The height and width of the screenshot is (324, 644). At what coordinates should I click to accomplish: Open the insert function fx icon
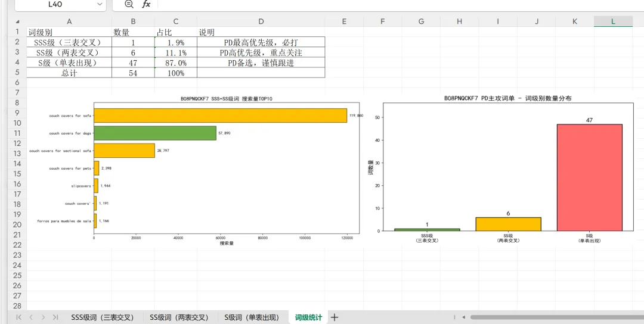click(x=146, y=4)
